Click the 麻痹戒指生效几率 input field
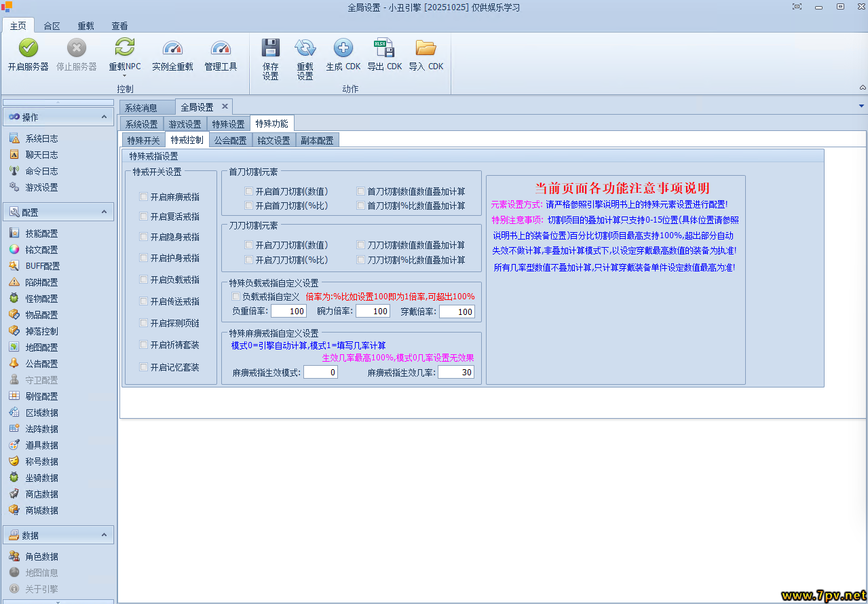The width and height of the screenshot is (868, 604). pos(455,372)
